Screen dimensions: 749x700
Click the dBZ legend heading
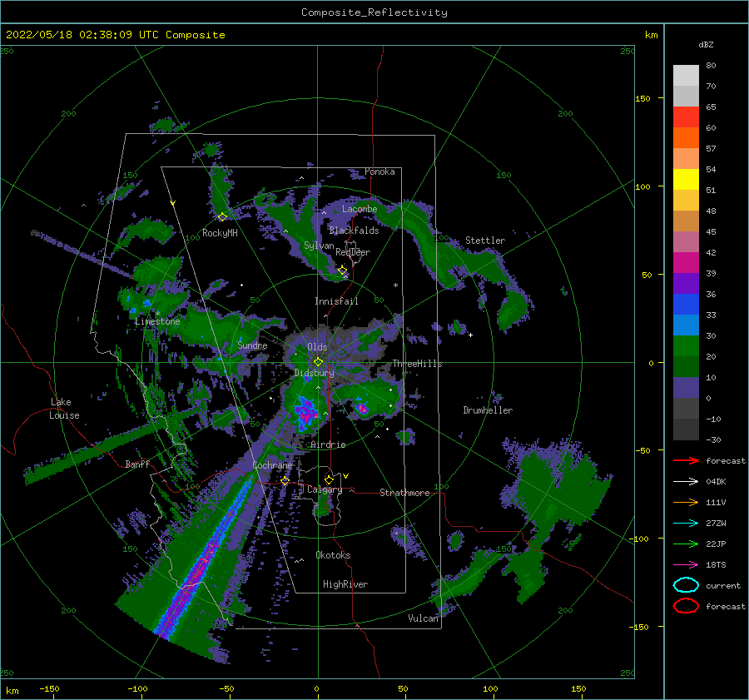tap(706, 44)
